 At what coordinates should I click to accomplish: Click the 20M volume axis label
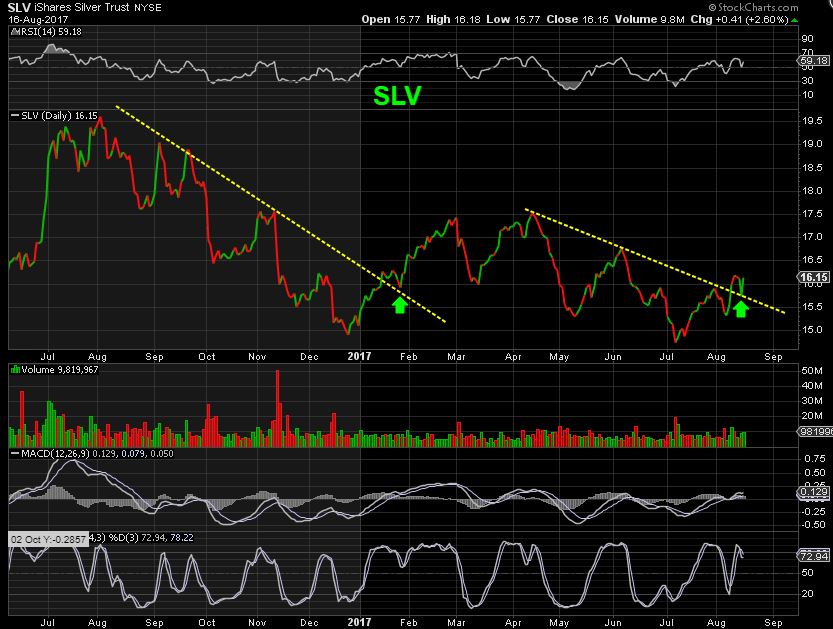point(812,415)
